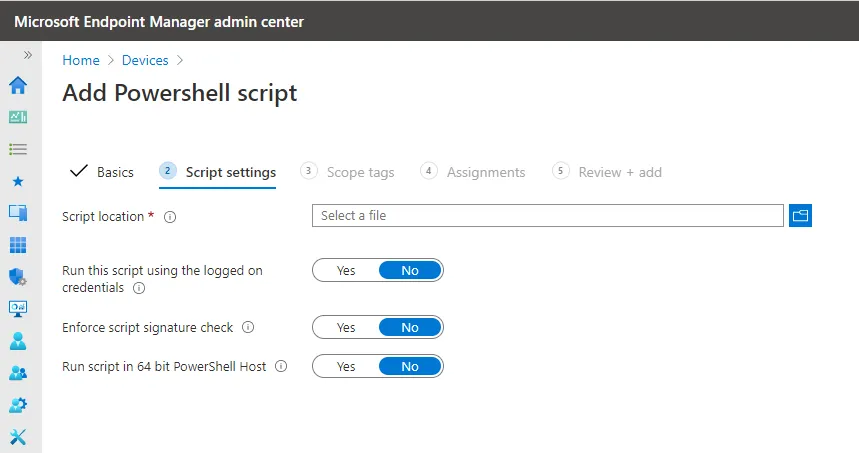Go to Assignments step tab
Image resolution: width=859 pixels, height=453 pixels.
473,172
